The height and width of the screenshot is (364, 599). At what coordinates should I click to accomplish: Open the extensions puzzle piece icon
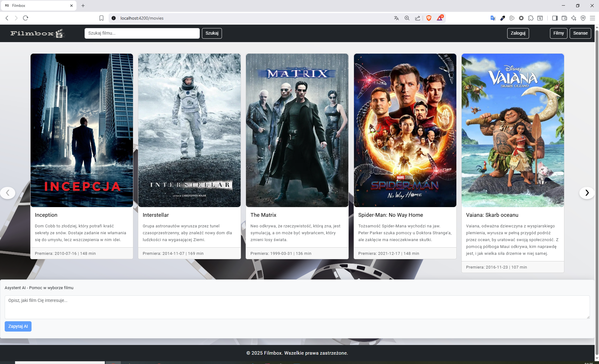point(531,18)
